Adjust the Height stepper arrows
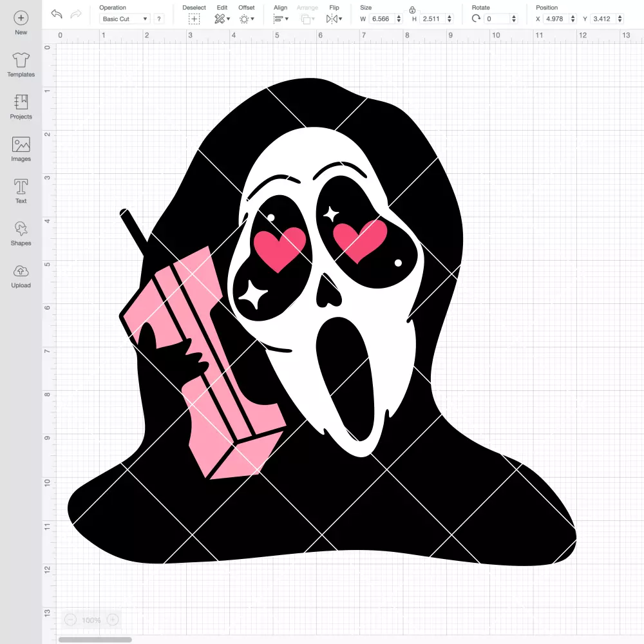Viewport: 644px width, 644px height. 450,19
